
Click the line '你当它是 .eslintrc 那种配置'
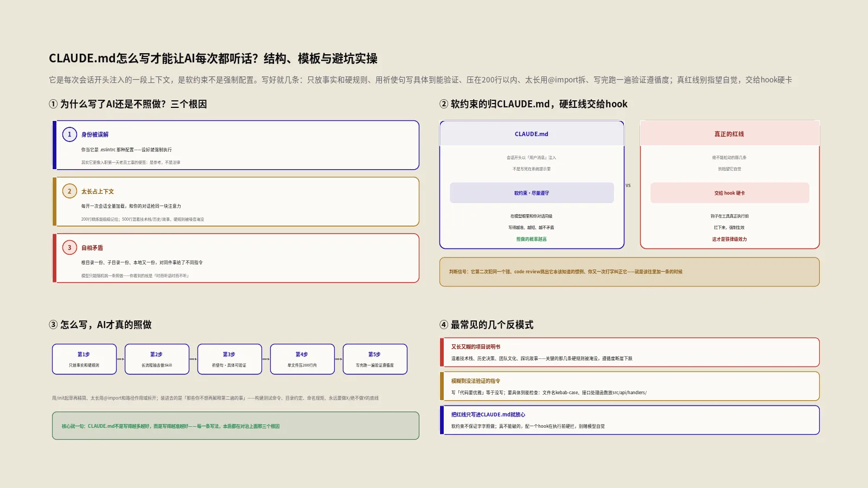(126, 150)
